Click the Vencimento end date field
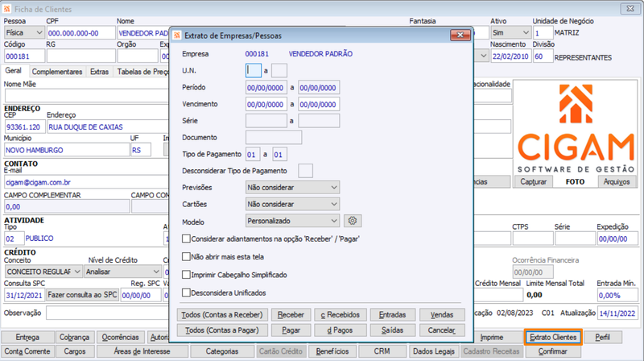This screenshot has height=361, width=644. pos(319,105)
